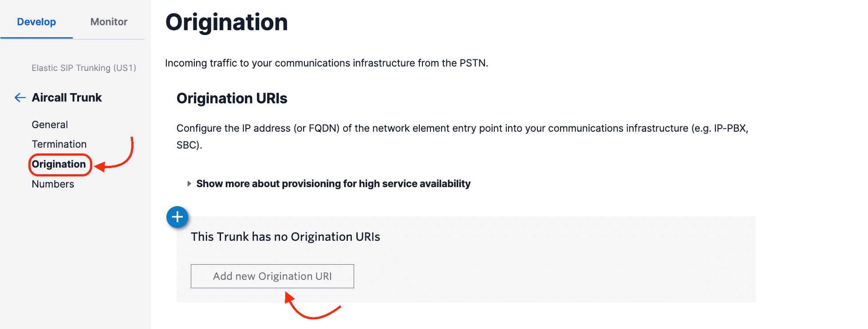Click Show more about provisioning text
The image size is (868, 329).
(333, 184)
